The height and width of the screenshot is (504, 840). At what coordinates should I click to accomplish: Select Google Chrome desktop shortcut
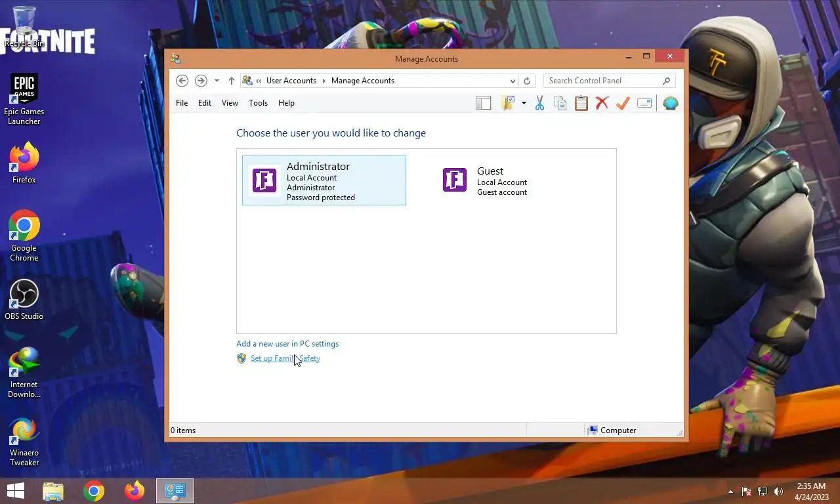point(24,236)
